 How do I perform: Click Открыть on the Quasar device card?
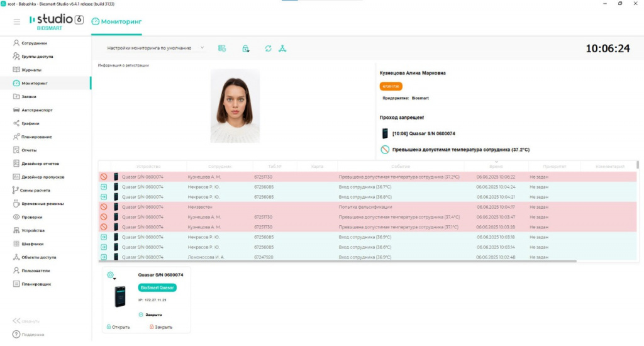(118, 327)
